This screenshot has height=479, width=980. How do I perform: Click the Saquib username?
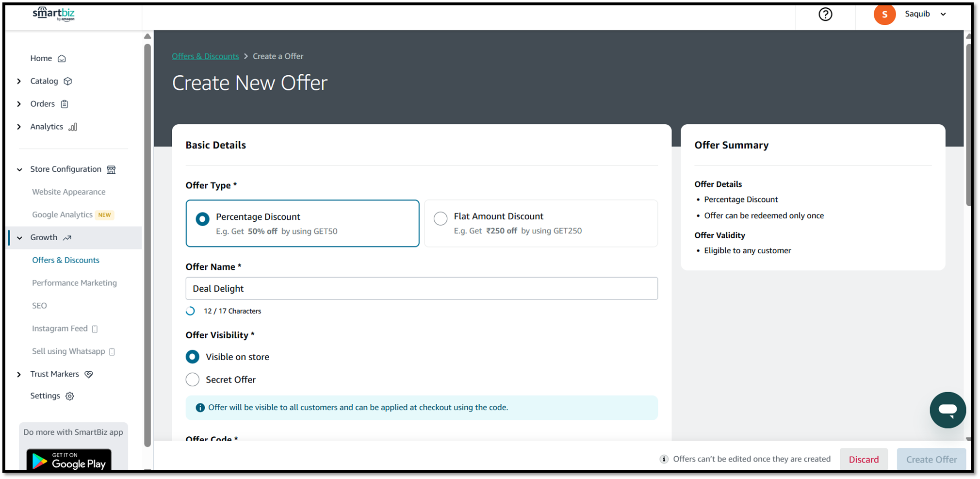click(917, 14)
